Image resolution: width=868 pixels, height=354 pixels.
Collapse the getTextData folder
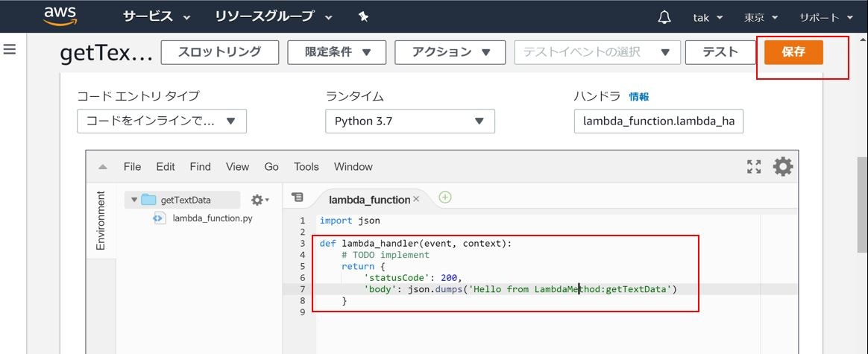tap(134, 200)
